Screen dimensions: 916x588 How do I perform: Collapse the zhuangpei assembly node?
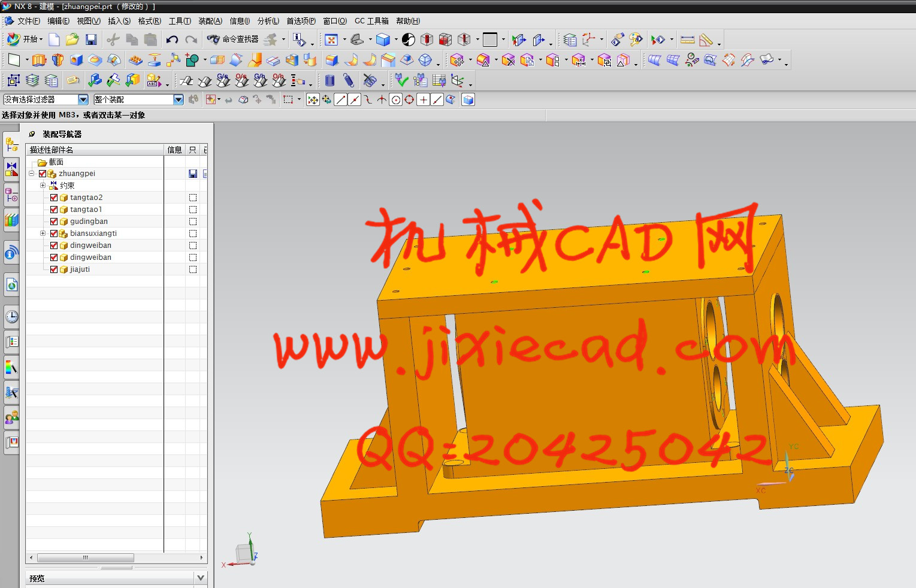coord(32,174)
